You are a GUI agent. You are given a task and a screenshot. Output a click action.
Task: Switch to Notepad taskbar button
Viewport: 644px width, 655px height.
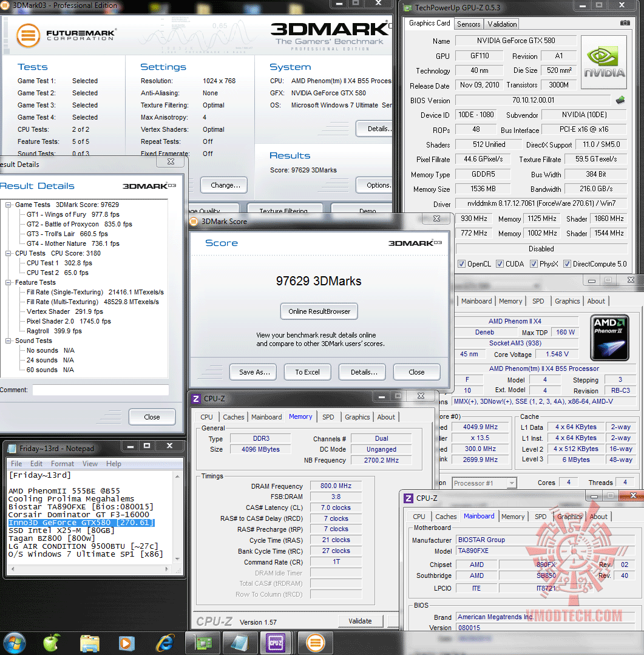[x=240, y=643]
